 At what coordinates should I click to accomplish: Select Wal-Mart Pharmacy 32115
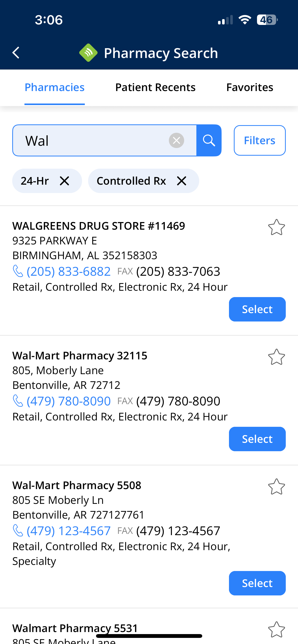click(257, 439)
